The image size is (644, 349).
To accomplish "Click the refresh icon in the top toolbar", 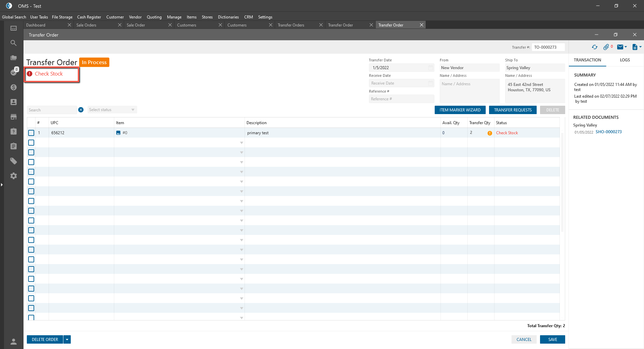I will pos(594,47).
